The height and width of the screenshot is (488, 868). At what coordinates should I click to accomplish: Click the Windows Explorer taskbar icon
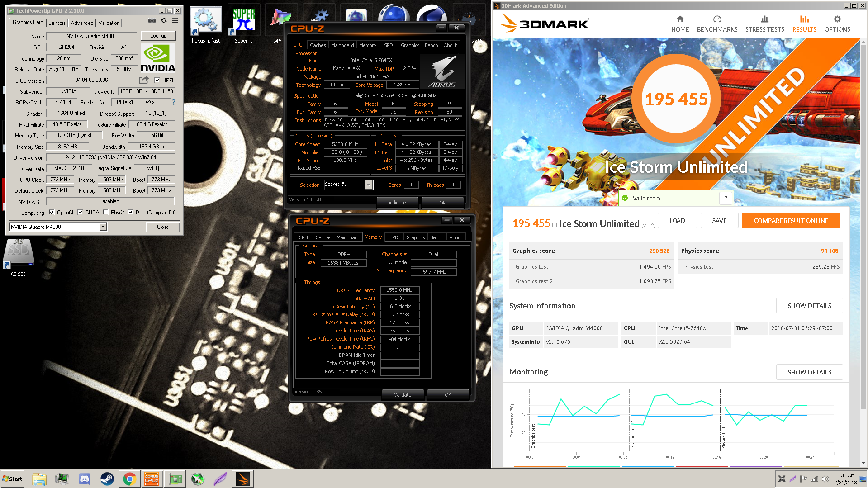39,479
